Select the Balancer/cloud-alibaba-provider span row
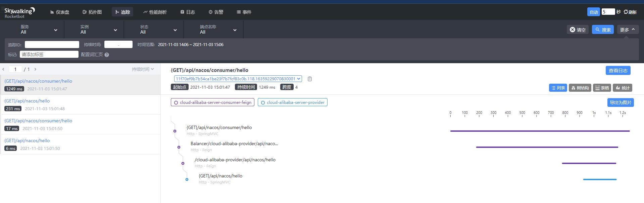Screen dimensions: 644x203 point(234,147)
